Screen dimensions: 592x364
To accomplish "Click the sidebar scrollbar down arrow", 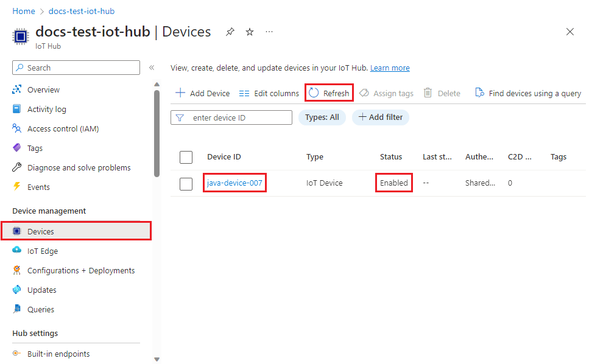I will pos(157,359).
